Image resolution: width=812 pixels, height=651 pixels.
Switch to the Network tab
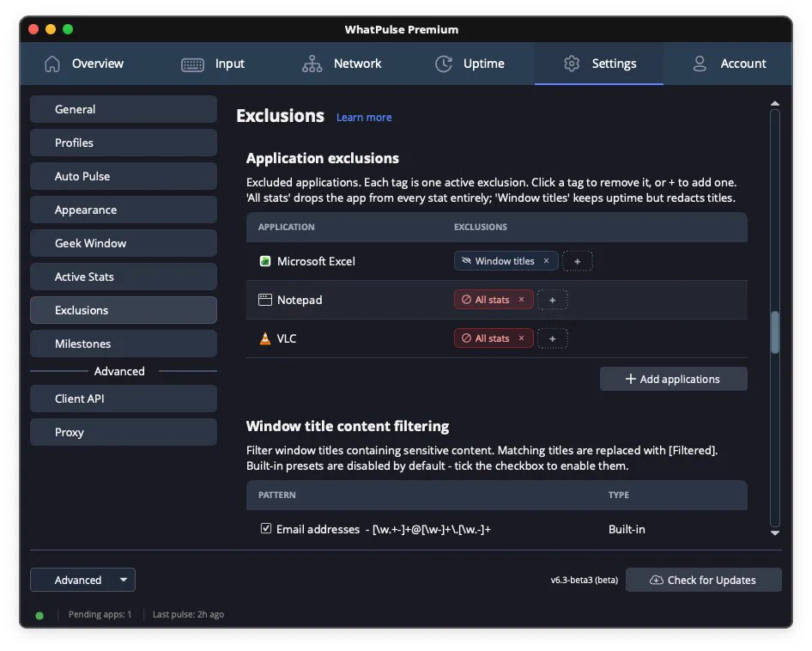(x=342, y=64)
